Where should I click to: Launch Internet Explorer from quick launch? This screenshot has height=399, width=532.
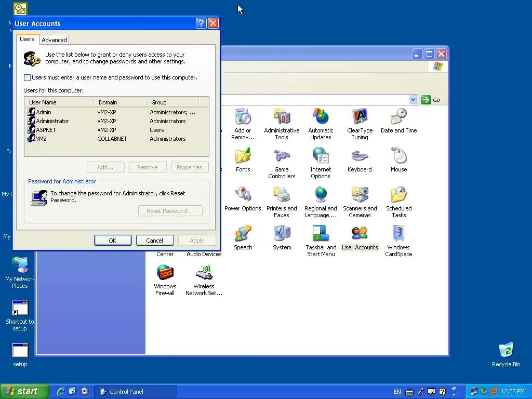pyautogui.click(x=61, y=391)
